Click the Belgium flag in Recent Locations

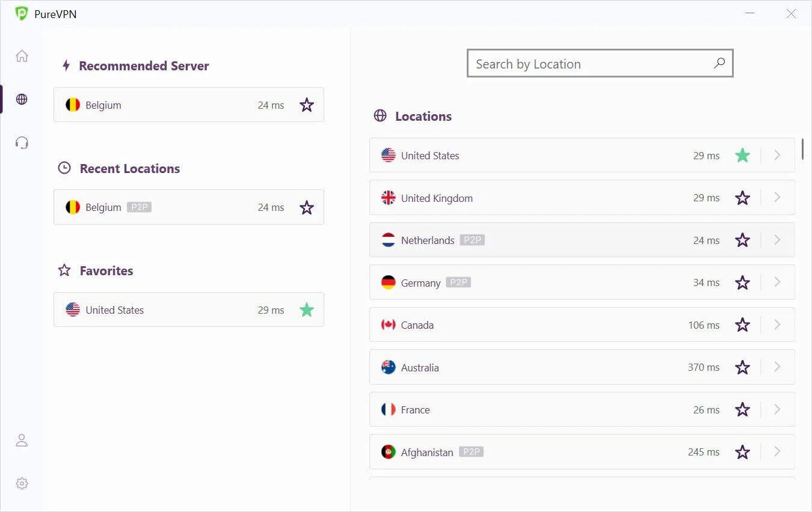(73, 207)
